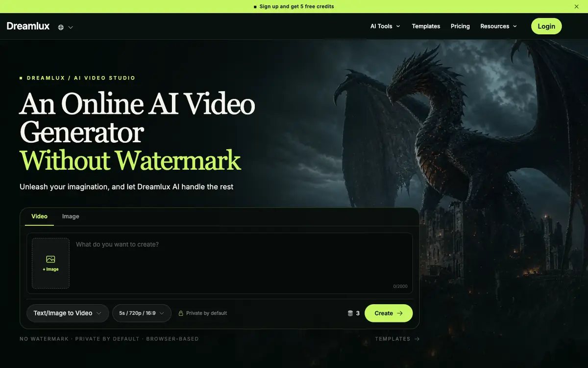Click the '0/2000' character counter
The image size is (588, 368).
[x=400, y=287]
